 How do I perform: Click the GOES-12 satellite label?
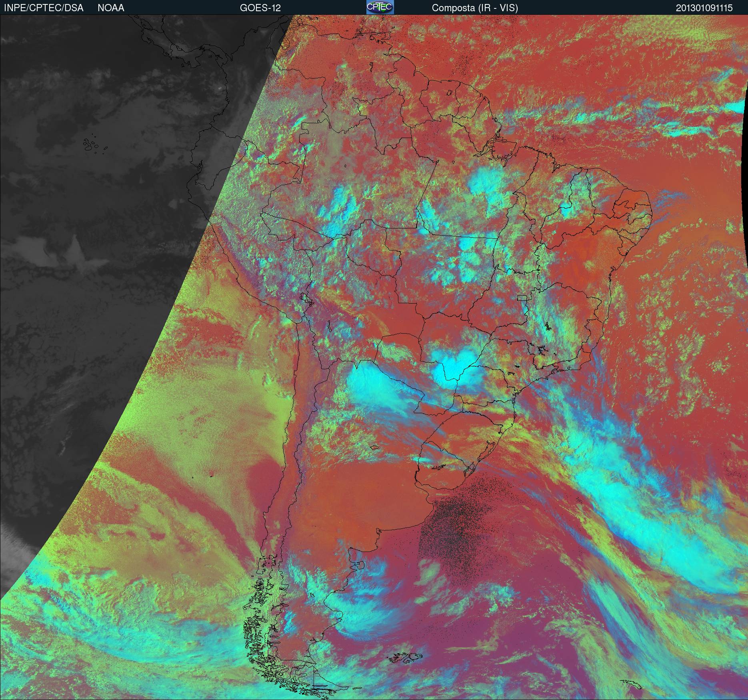click(260, 8)
